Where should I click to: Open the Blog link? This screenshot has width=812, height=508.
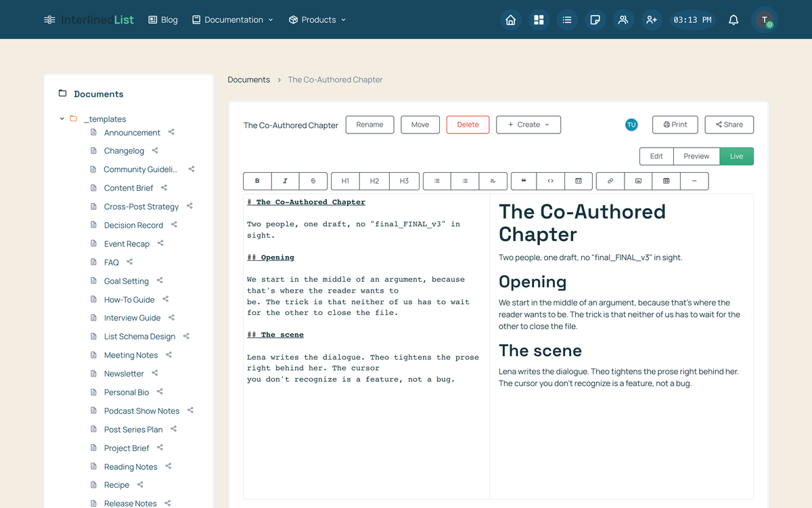(163, 20)
